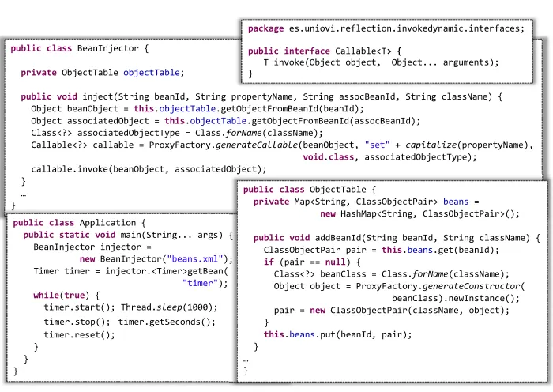Click 'Class<?> beanClass = Class.forName(className);' line

pyautogui.click(x=392, y=274)
